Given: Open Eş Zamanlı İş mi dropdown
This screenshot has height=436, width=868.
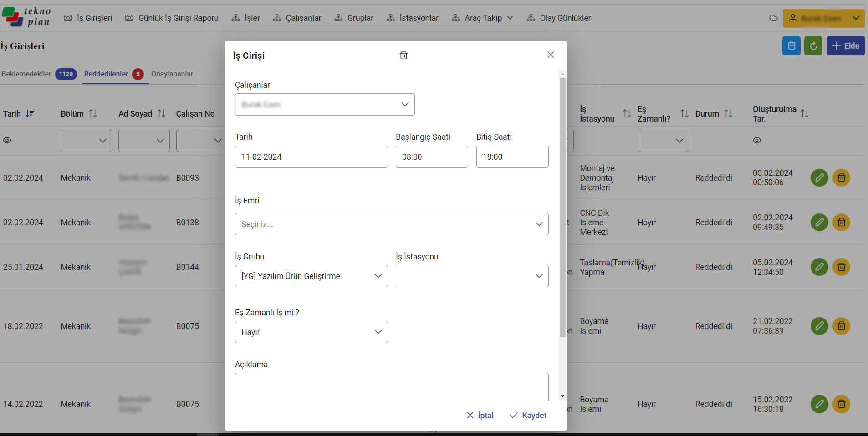Looking at the screenshot, I should pos(311,332).
